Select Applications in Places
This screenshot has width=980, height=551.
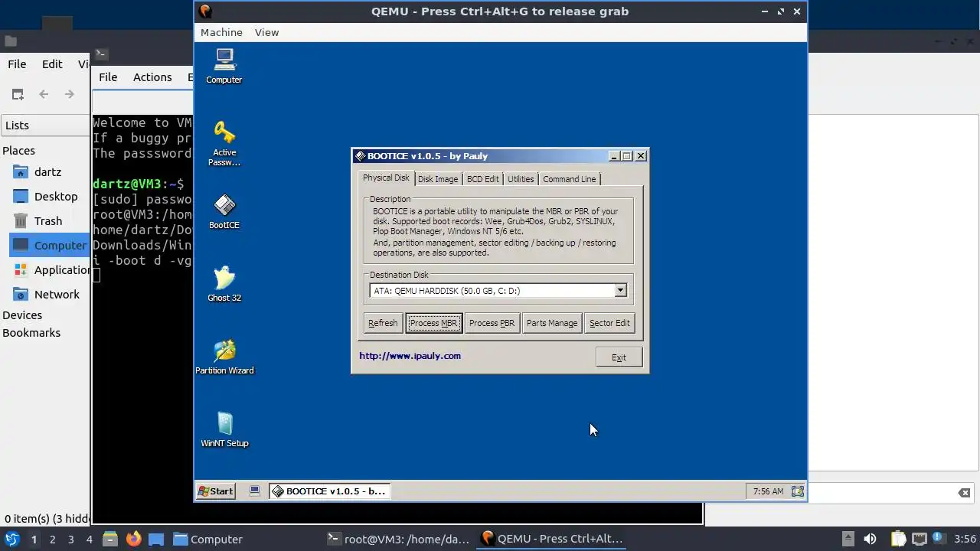[x=51, y=270]
